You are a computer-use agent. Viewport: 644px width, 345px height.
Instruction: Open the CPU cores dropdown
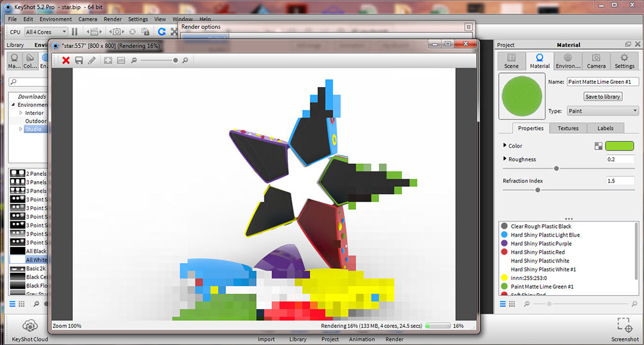click(45, 31)
